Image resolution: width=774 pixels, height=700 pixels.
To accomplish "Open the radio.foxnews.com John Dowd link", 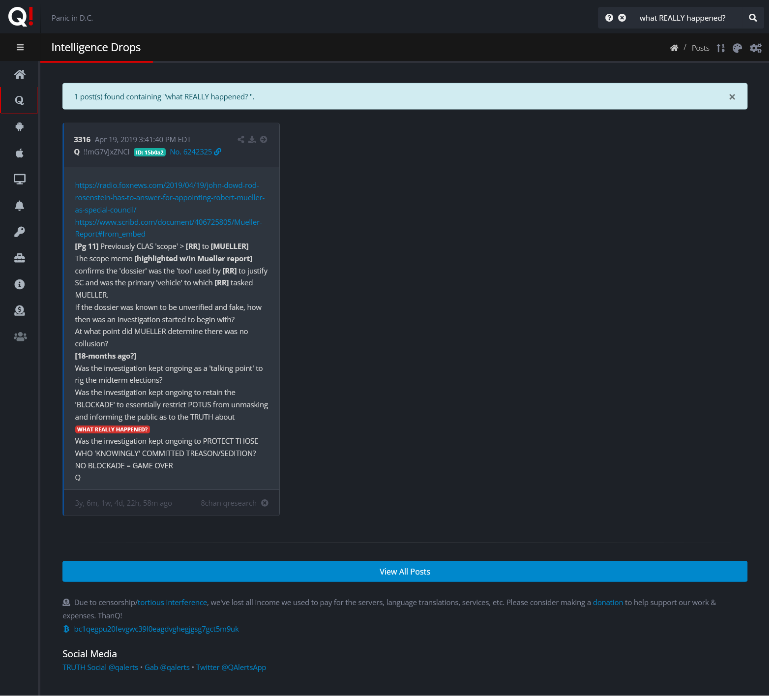I will point(170,197).
